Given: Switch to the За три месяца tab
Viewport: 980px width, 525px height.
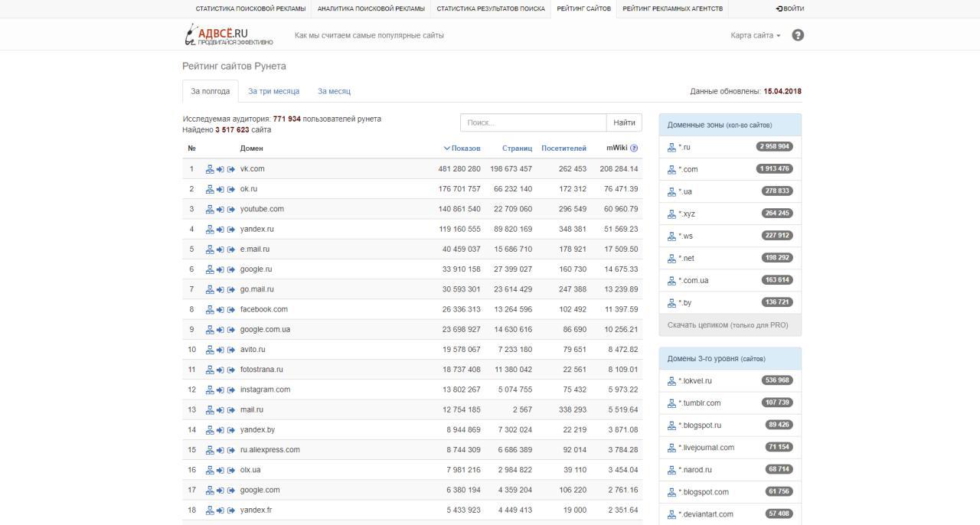Looking at the screenshot, I should (273, 91).
